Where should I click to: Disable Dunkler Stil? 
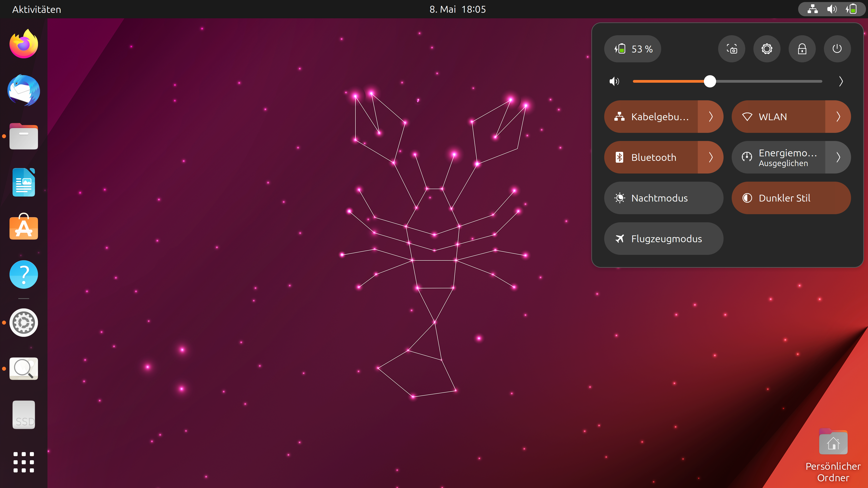(x=791, y=198)
